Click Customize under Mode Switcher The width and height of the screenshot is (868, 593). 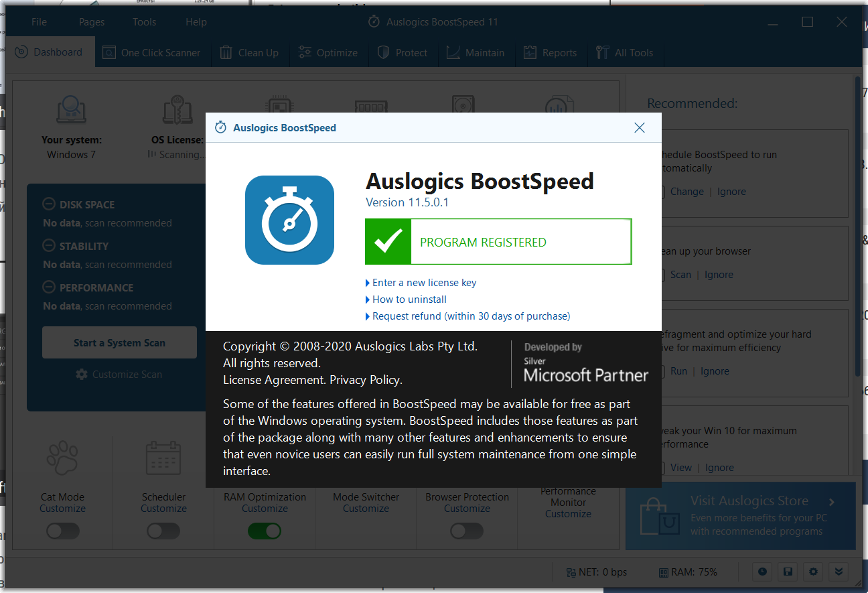(x=366, y=509)
